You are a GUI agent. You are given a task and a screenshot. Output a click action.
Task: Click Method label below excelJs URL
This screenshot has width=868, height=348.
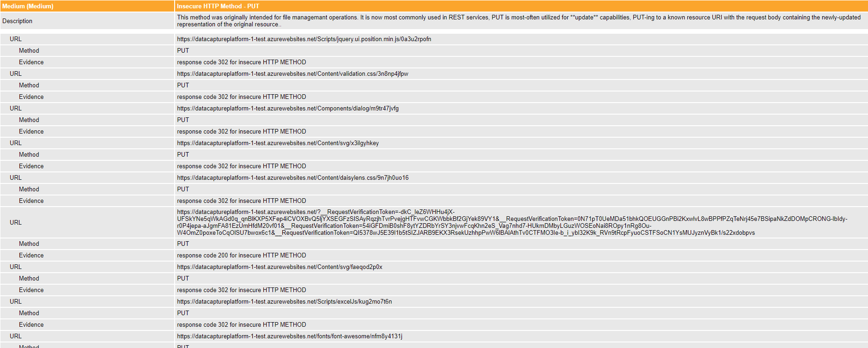click(x=29, y=313)
